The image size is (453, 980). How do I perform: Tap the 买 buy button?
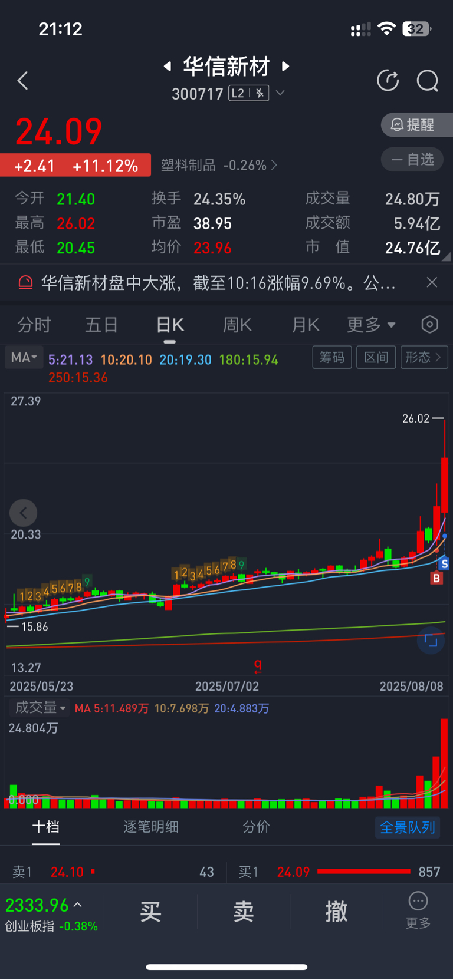[x=151, y=912]
